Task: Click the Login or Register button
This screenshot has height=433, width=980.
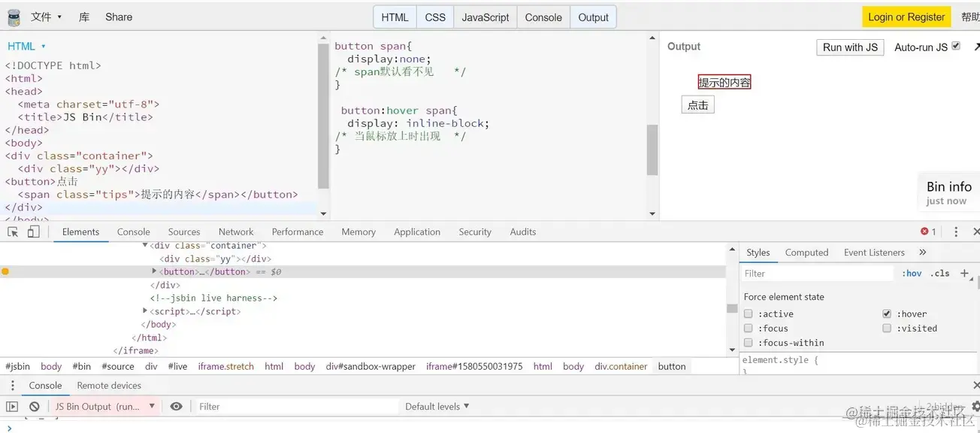Action: coord(906,17)
